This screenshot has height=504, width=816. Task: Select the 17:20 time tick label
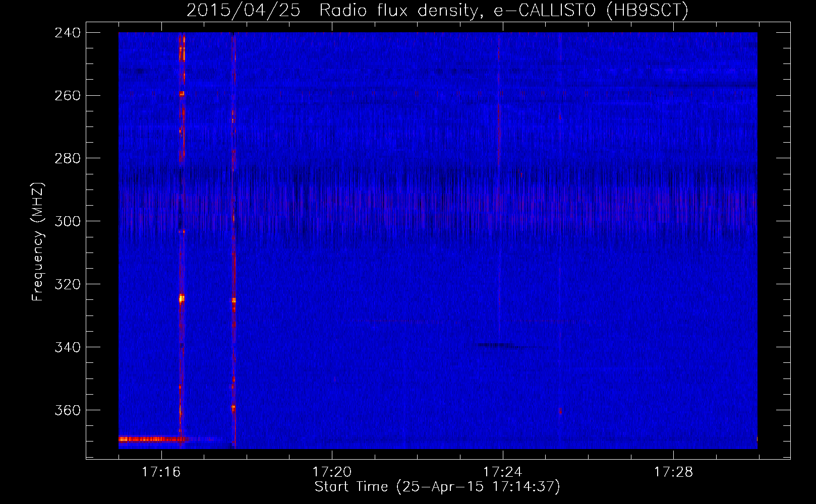point(332,472)
